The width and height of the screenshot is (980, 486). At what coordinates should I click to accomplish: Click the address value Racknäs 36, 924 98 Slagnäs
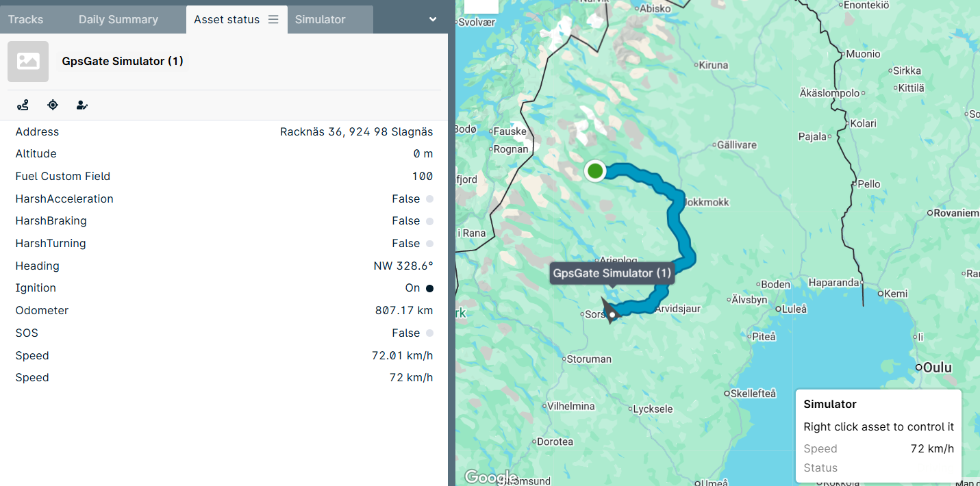click(357, 132)
